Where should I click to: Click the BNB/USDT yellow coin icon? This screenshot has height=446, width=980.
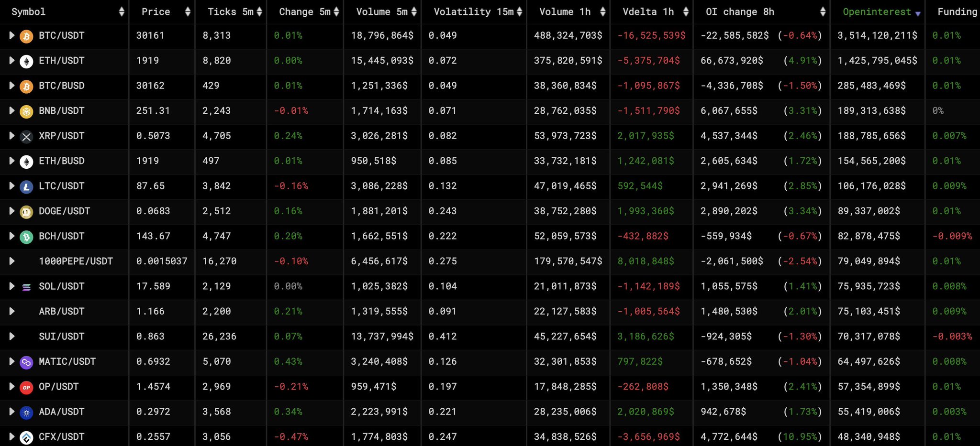point(26,111)
